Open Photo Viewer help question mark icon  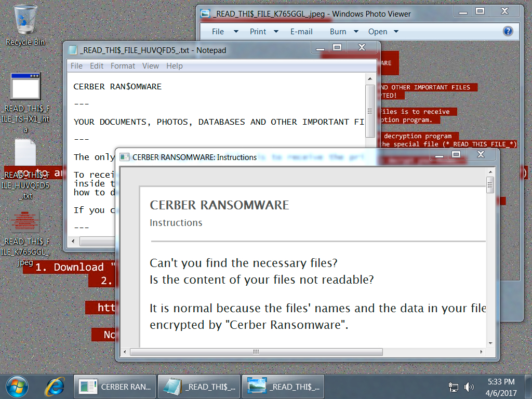(508, 31)
